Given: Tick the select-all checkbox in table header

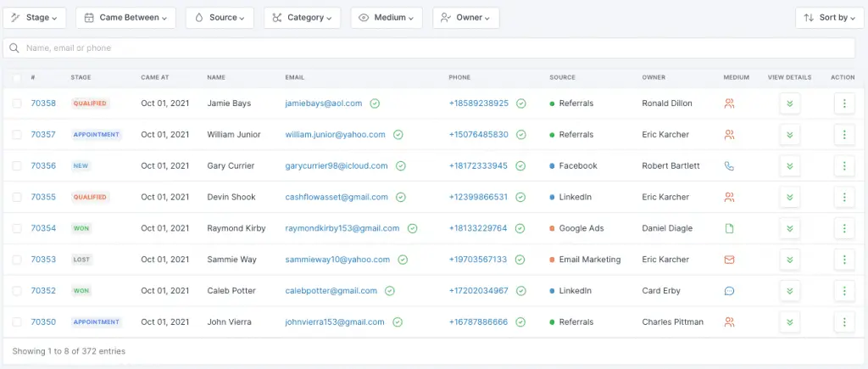Looking at the screenshot, I should coord(17,78).
